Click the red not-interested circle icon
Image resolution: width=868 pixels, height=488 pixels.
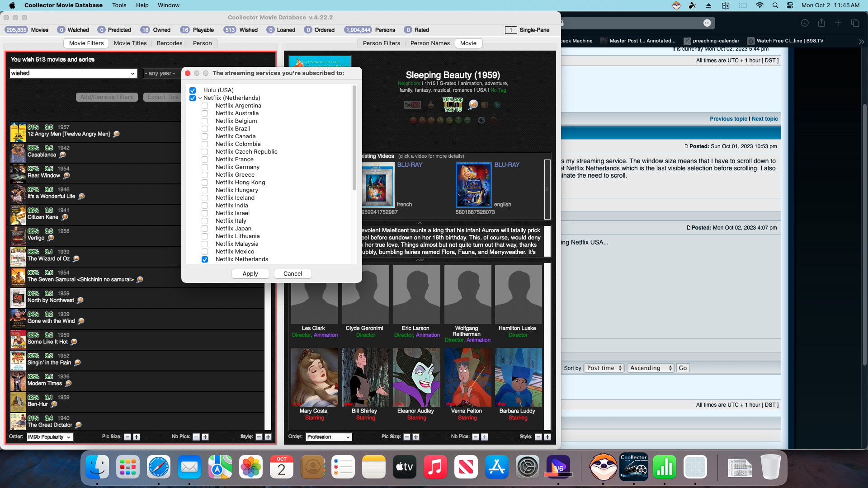click(494, 120)
